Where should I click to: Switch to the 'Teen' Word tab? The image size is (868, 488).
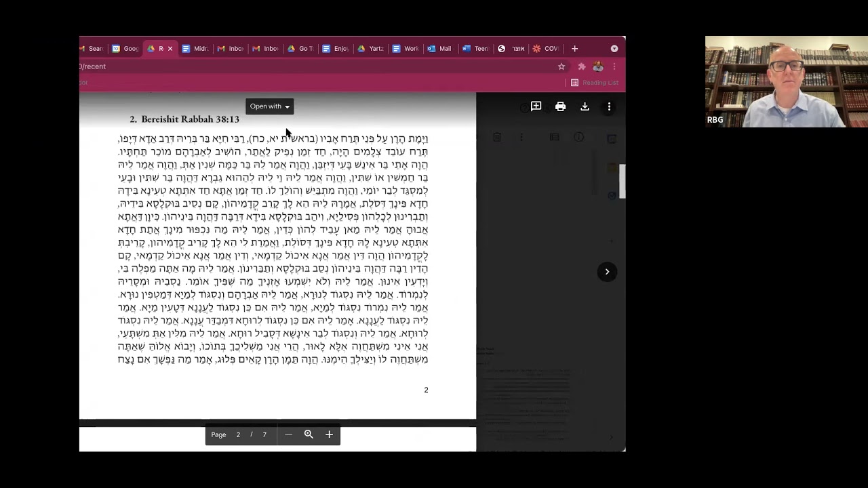476,49
